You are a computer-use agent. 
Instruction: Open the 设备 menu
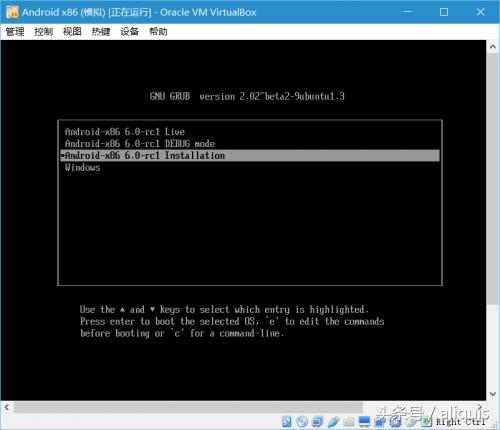pyautogui.click(x=130, y=32)
